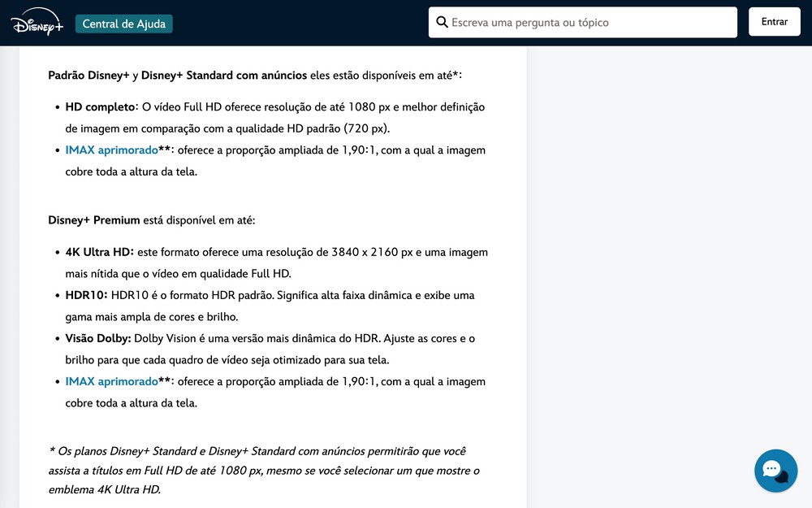812x508 pixels.
Task: Click text "mais nítida que o vídeo em qualidade Full HD."
Action: click(178, 274)
